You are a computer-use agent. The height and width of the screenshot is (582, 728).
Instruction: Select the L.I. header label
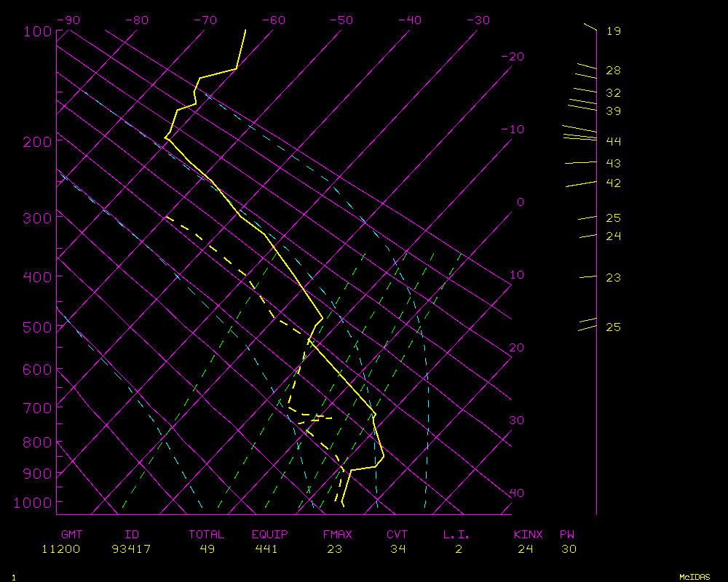point(456,535)
